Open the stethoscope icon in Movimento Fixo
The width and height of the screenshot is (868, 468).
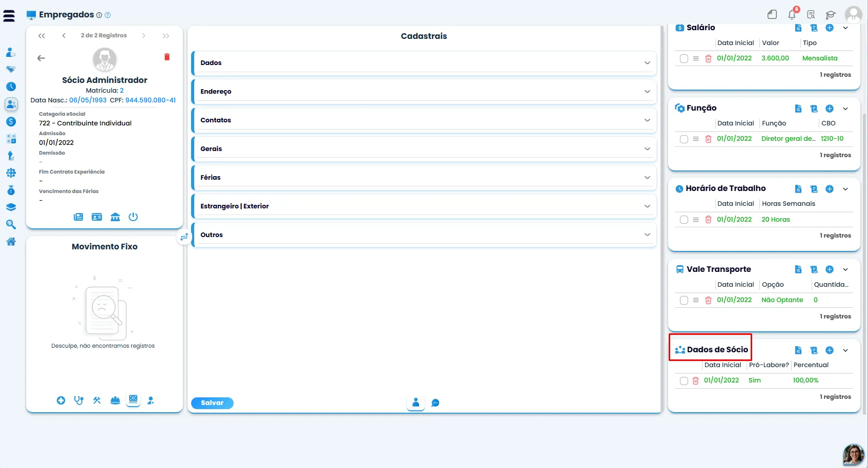pyautogui.click(x=79, y=400)
